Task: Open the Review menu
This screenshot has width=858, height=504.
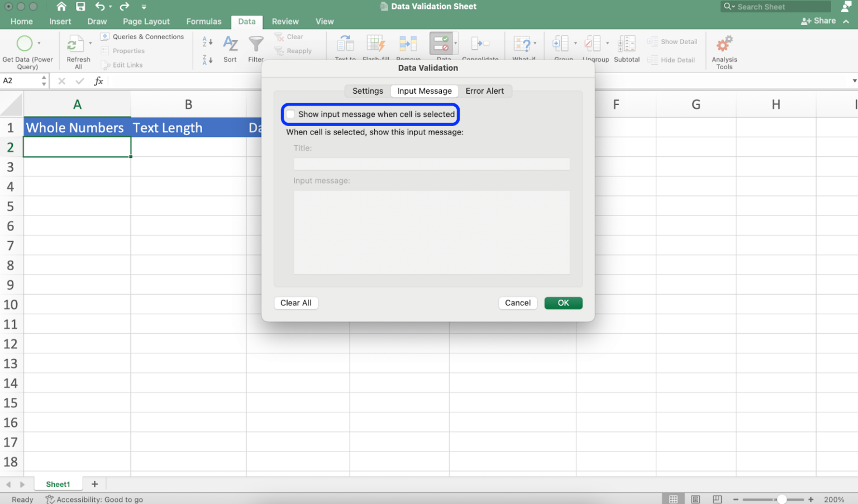Action: [x=285, y=21]
